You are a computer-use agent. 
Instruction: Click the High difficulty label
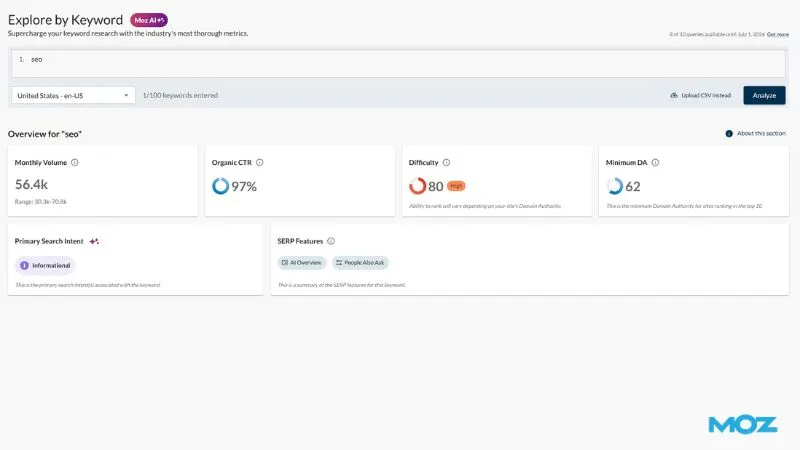[456, 186]
